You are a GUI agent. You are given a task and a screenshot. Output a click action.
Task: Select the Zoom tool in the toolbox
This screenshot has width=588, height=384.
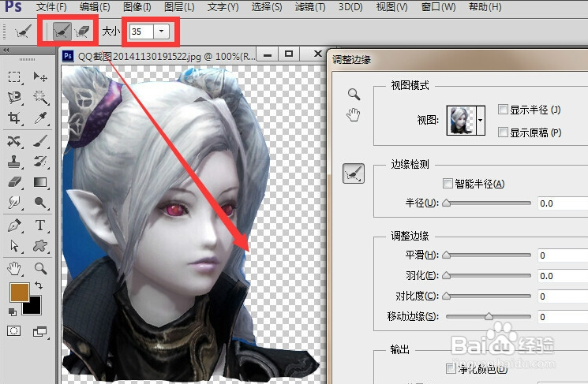(x=40, y=268)
